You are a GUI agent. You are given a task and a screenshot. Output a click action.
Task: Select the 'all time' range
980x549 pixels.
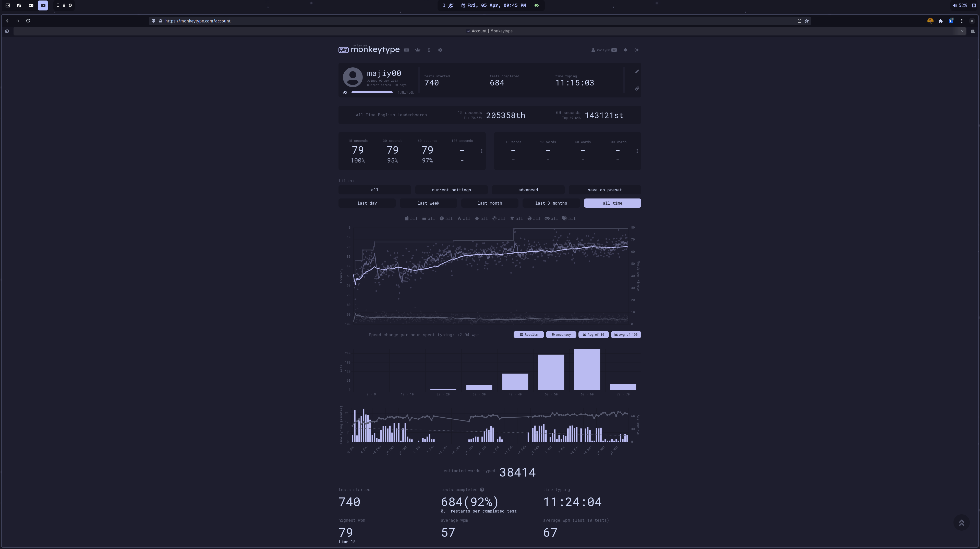(612, 203)
